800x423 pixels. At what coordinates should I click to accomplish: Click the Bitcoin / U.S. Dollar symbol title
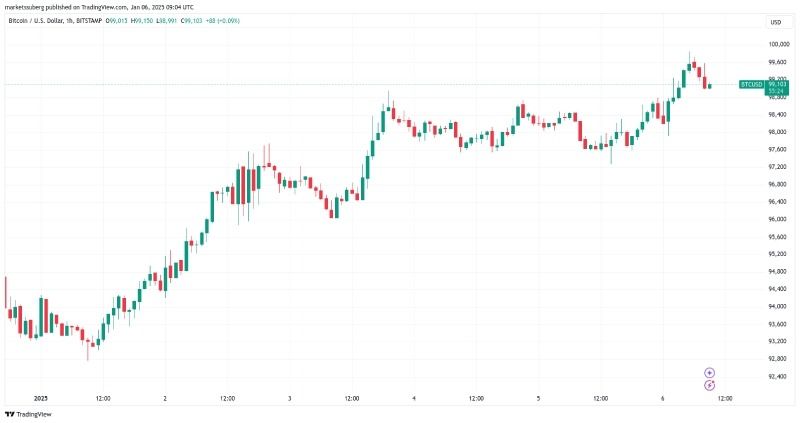(36, 21)
